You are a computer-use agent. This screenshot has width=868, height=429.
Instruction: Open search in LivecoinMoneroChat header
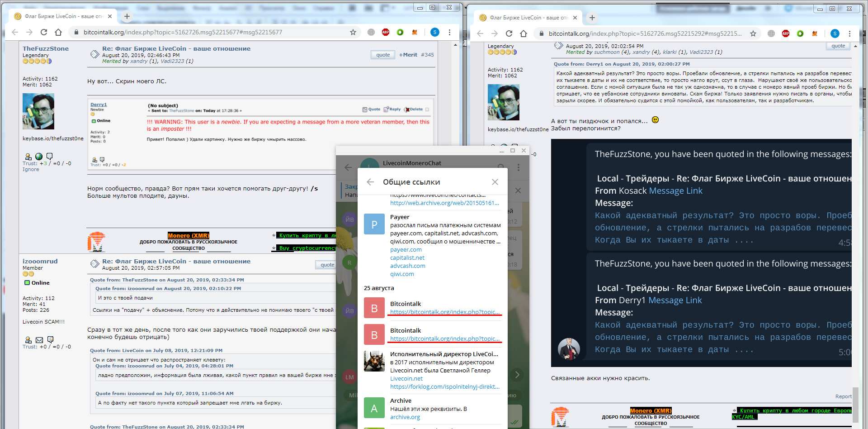tap(500, 167)
